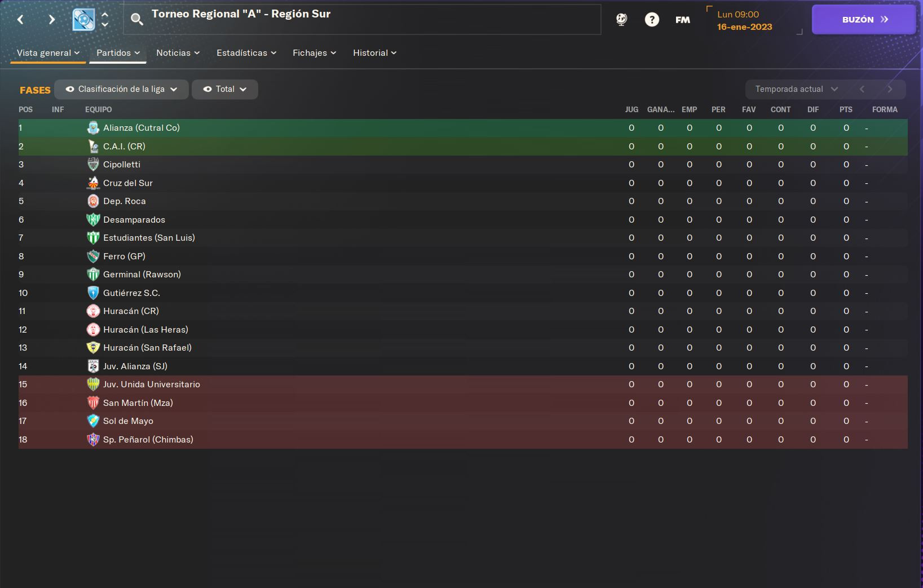The image size is (923, 588).
Task: Open the search magnifier icon
Action: 136,20
